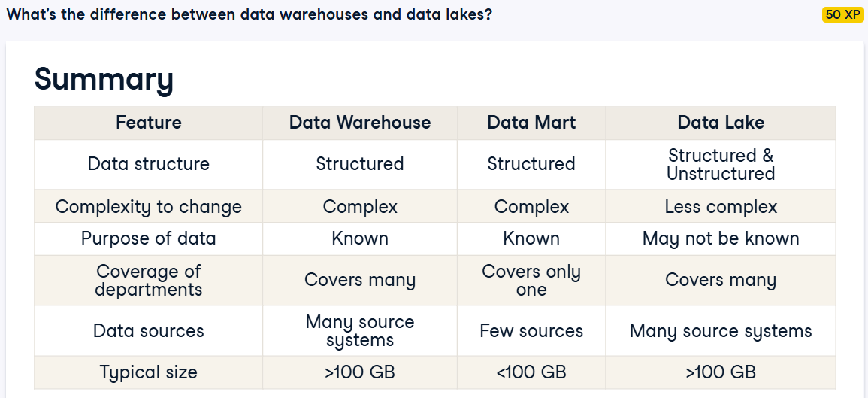Select the Coverage of departments row label
The image size is (868, 398).
(x=148, y=281)
